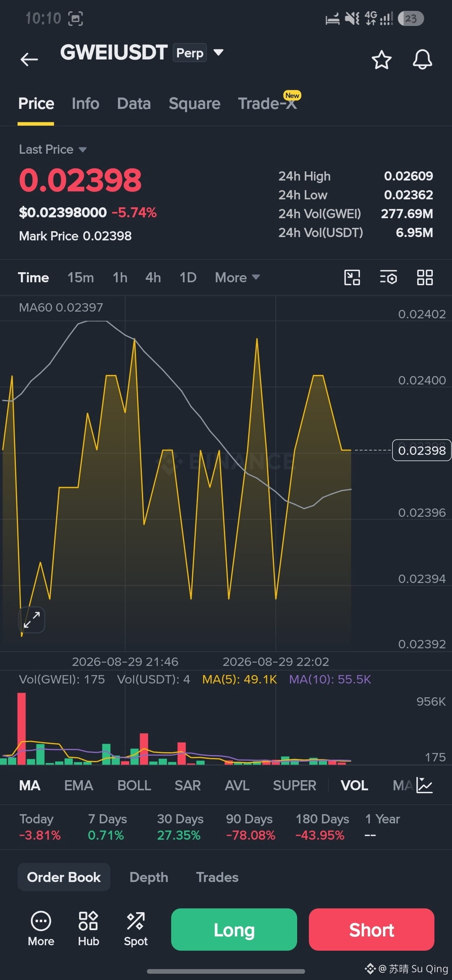Tap the status bar battery indicator
The image size is (452, 980).
(x=411, y=18)
